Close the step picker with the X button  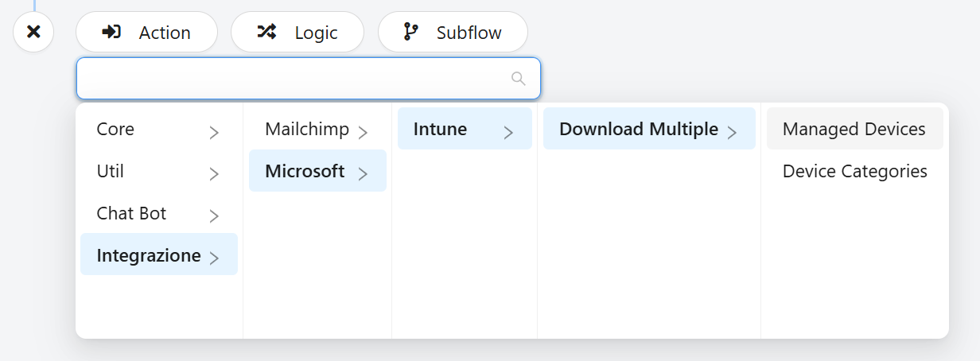[x=33, y=32]
